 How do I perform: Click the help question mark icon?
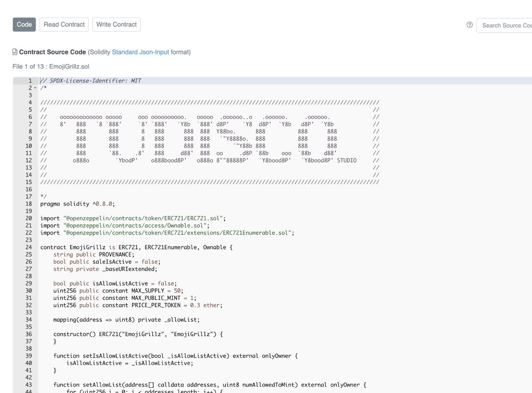click(x=469, y=25)
